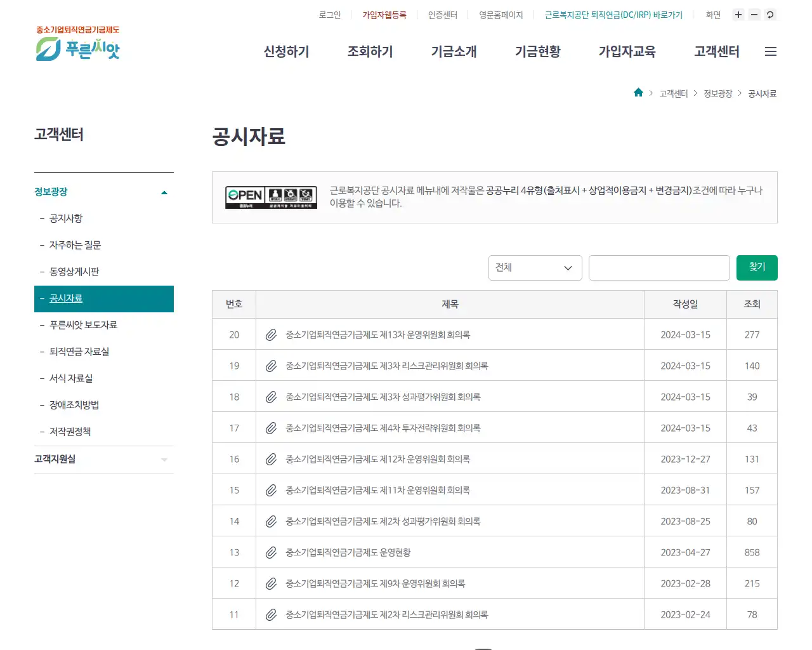Screen dimensions: 812x650
Task: Click the home icon in the breadcrumb
Action: click(638, 93)
